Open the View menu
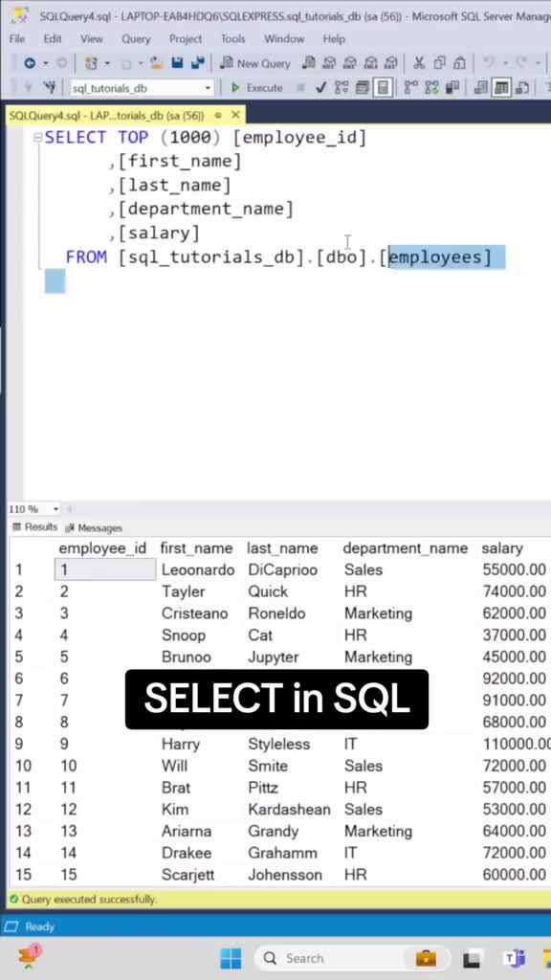 pos(91,38)
